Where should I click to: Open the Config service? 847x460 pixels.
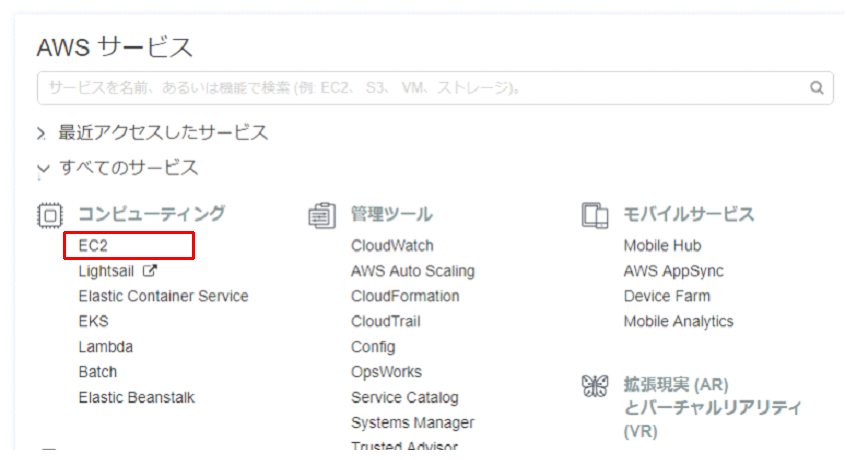point(373,347)
